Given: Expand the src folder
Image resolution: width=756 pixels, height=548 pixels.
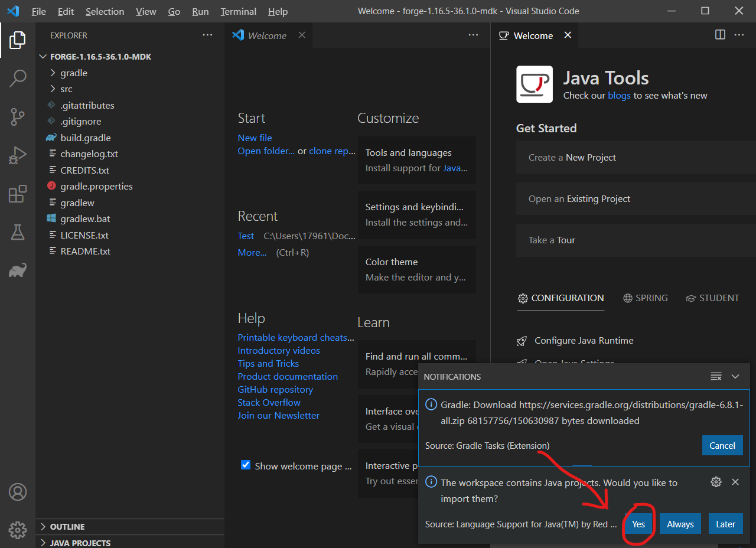Looking at the screenshot, I should tap(66, 89).
